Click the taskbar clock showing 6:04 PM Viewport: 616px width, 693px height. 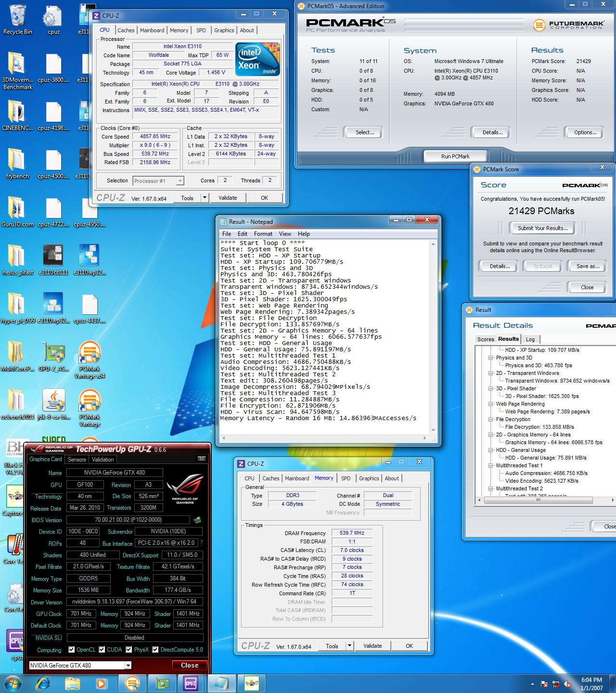tap(591, 684)
